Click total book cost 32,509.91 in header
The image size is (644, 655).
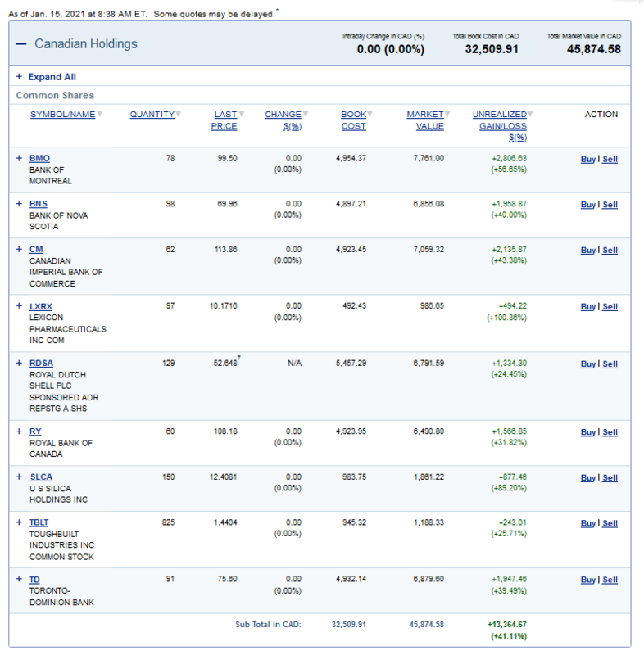tap(492, 49)
